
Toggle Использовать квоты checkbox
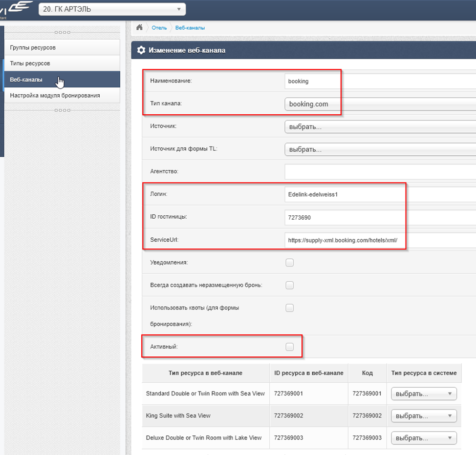pos(290,308)
